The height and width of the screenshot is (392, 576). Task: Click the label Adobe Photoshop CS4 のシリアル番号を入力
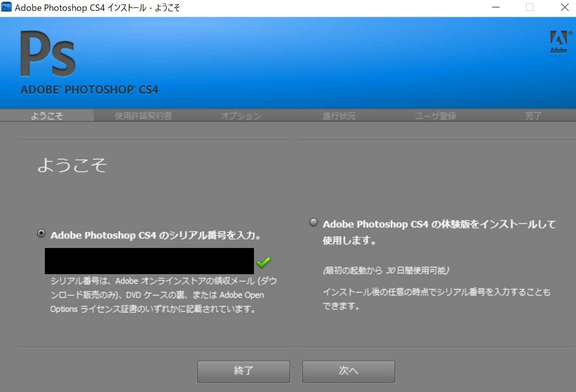coord(155,235)
